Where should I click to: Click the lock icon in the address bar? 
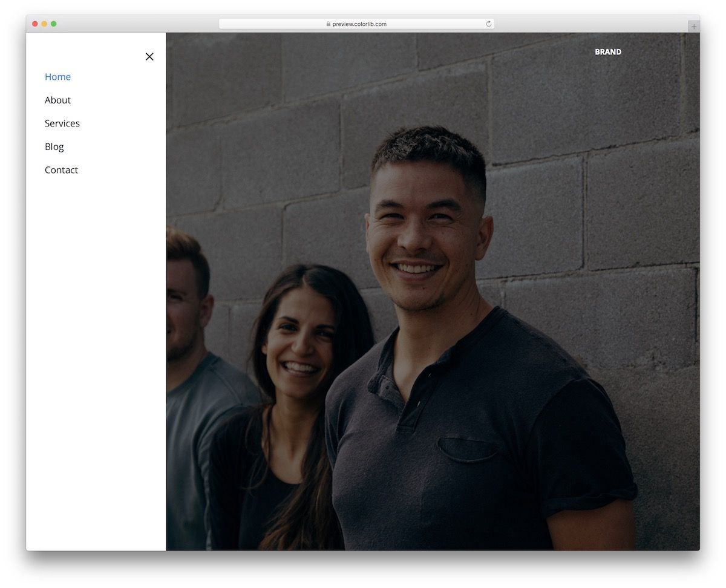[x=329, y=24]
